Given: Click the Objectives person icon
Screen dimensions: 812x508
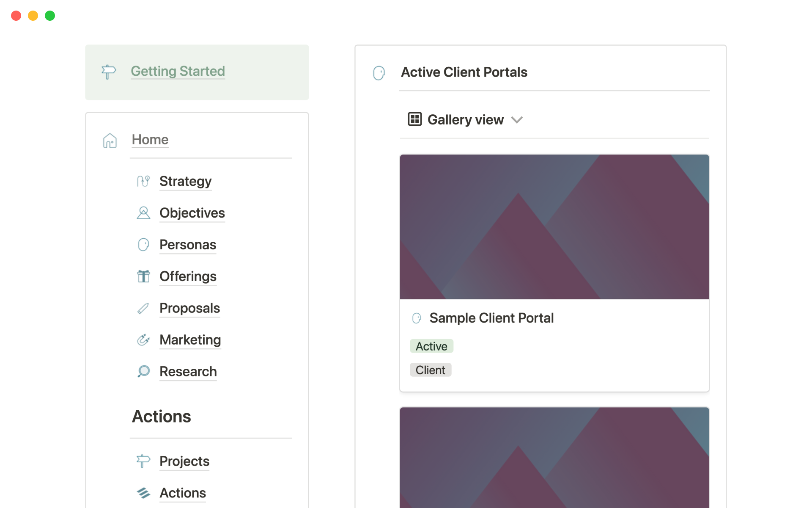Looking at the screenshot, I should point(143,213).
